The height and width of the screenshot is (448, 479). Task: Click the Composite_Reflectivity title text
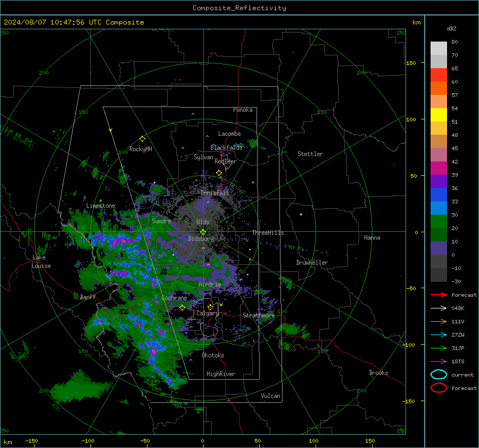240,8
